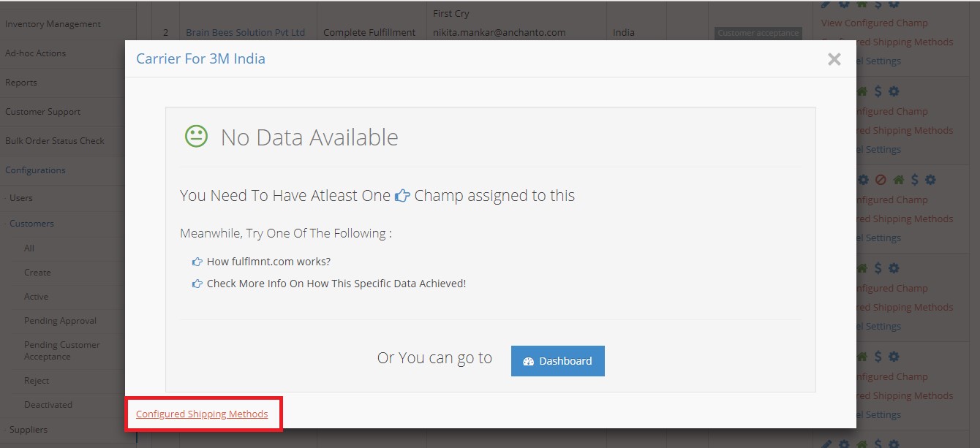Open Brain Bees Solution Pvt Ltd customer link
The height and width of the screenshot is (448, 980).
pyautogui.click(x=246, y=33)
